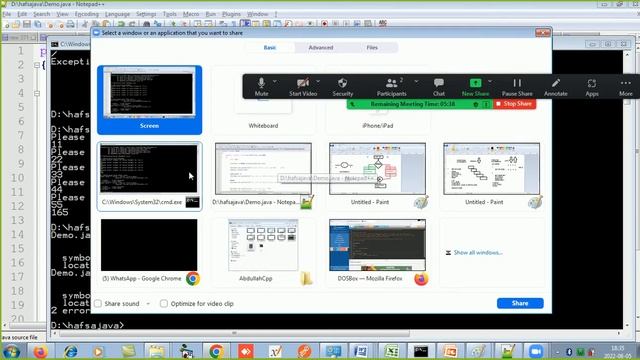
Task: Click the Bluetooth tray icon
Action: click(569, 352)
